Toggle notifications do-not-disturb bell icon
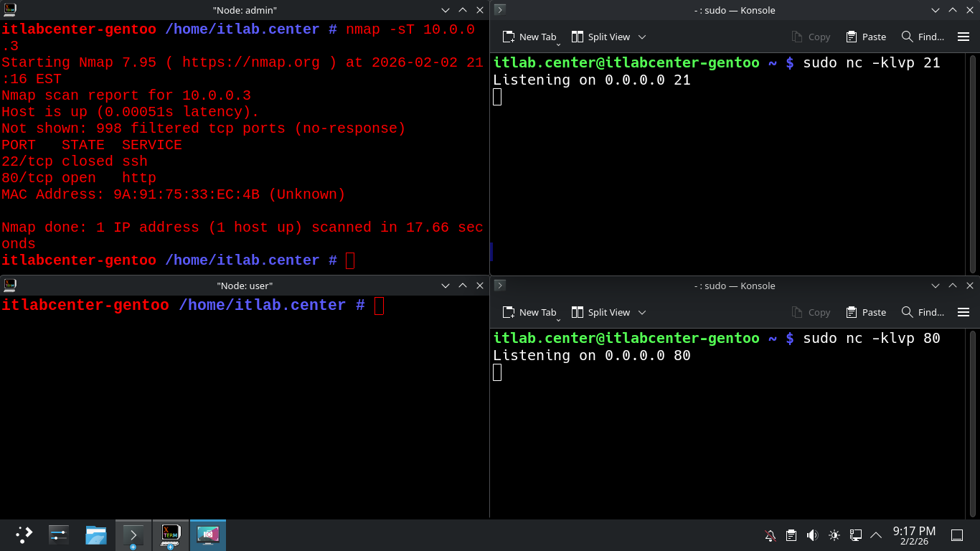The image size is (980, 551). [x=771, y=535]
